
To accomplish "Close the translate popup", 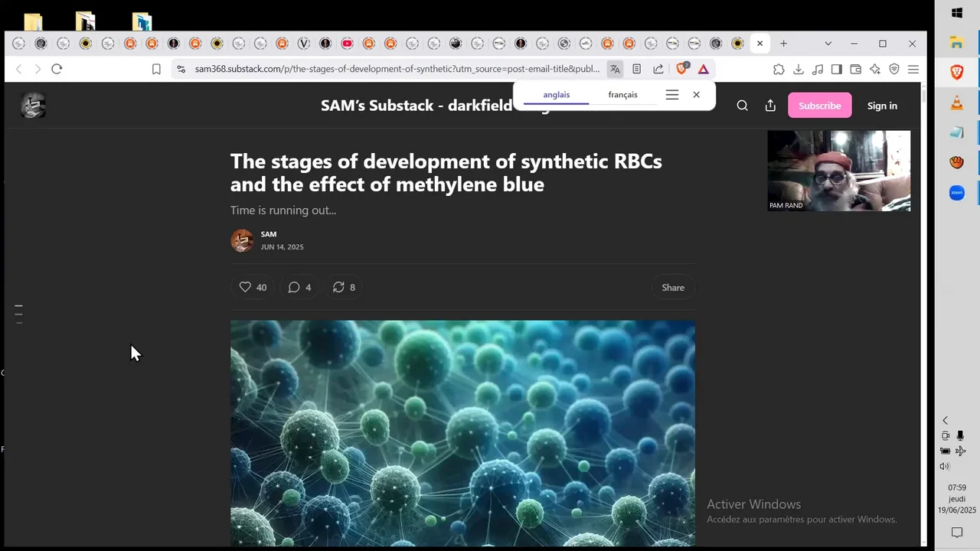I will 696,95.
